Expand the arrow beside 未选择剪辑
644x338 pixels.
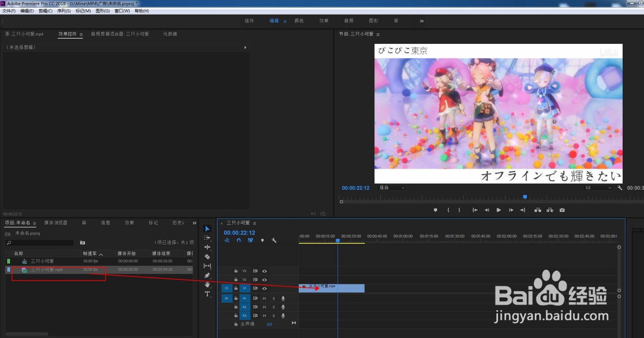(245, 48)
